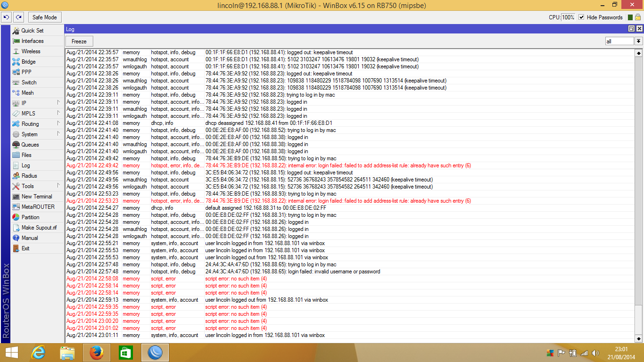The width and height of the screenshot is (644, 362).
Task: Select the 22:35:57 'logged out: keepalive timeout' entry
Action: pos(350,52)
